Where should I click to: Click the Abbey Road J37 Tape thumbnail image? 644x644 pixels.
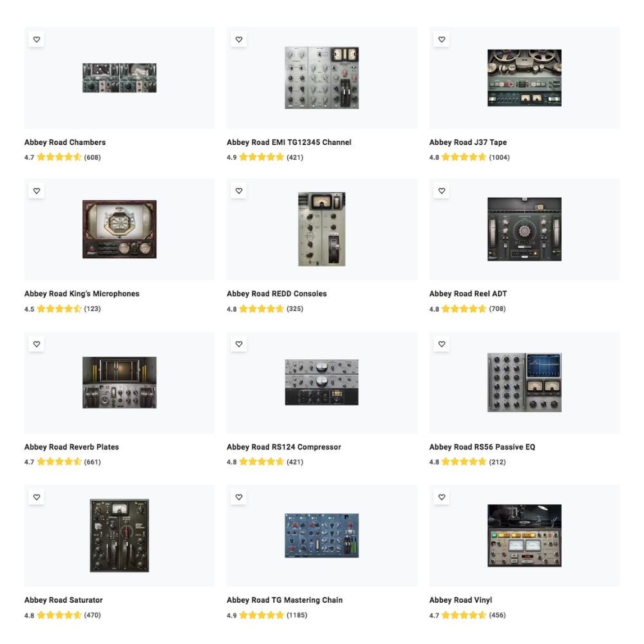[524, 77]
